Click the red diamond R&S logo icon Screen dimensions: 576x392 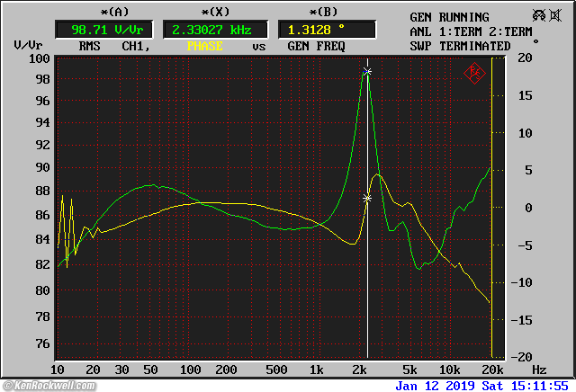[x=474, y=73]
